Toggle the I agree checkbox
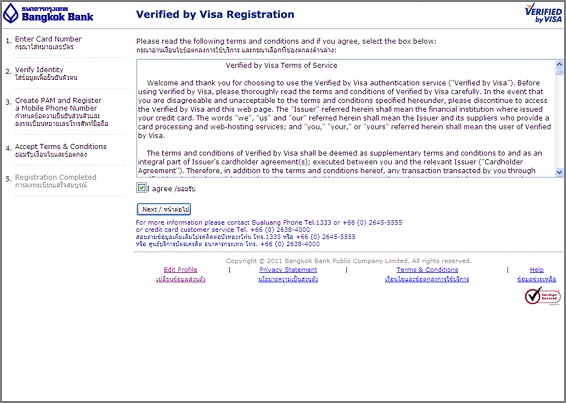Image resolution: width=566 pixels, height=403 pixels. [x=142, y=188]
